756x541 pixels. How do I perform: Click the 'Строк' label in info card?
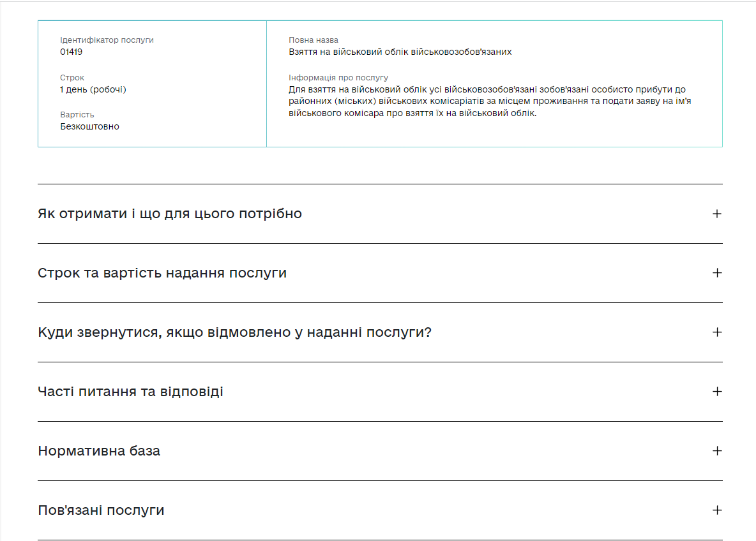(x=72, y=78)
